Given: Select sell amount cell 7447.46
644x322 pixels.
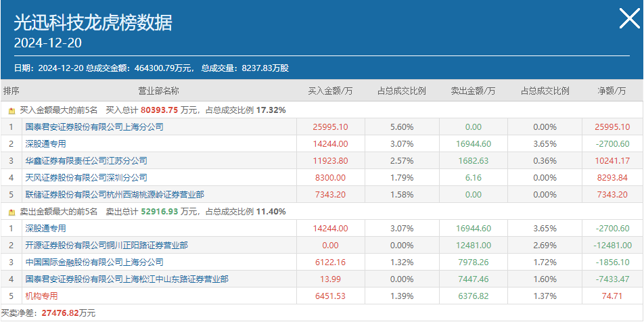Looking at the screenshot, I should (x=473, y=279).
